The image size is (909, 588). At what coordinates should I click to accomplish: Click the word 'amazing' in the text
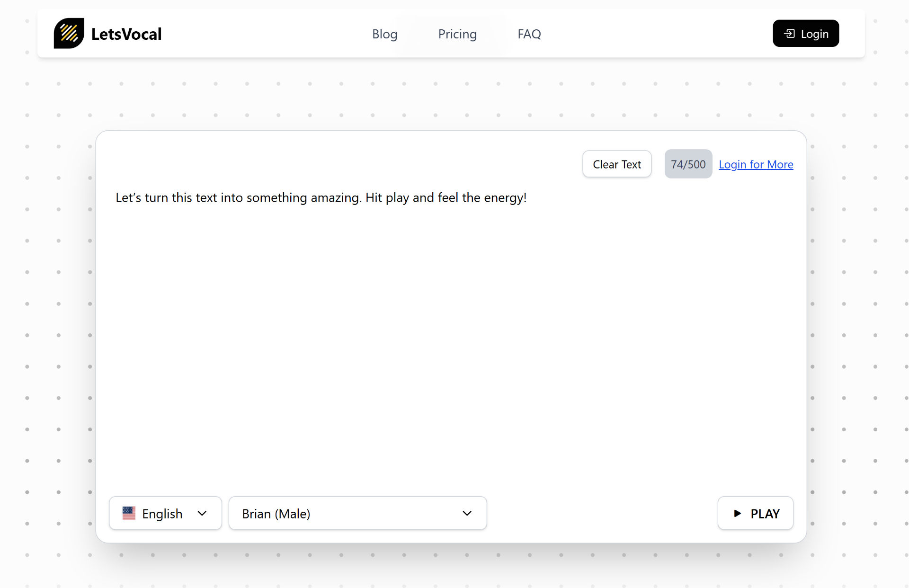pyautogui.click(x=335, y=198)
